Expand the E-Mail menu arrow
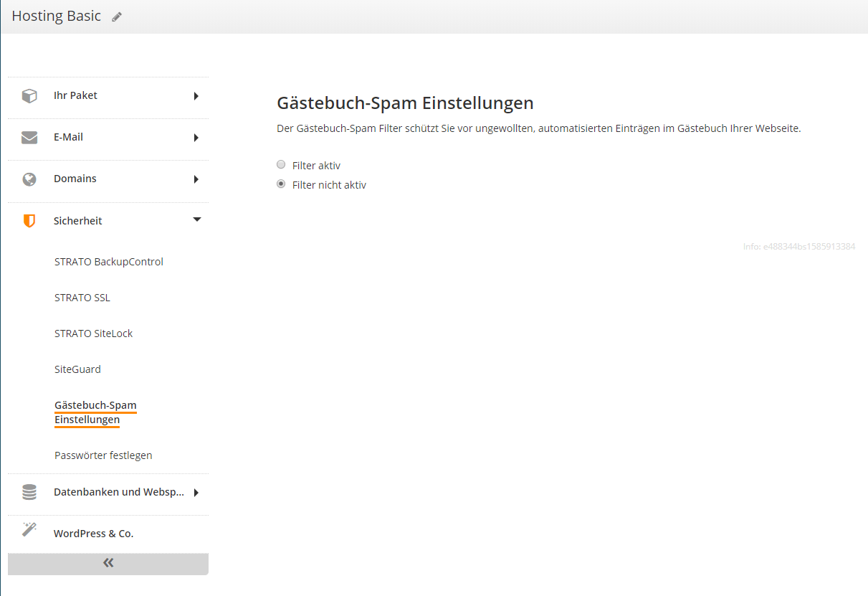868x596 pixels. 196,137
